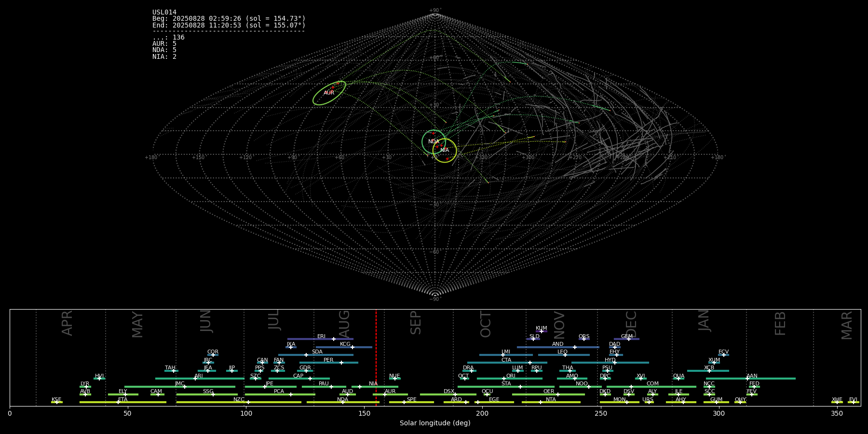
Task: Select the NUE shower marker in the timeline
Action: (x=395, y=379)
